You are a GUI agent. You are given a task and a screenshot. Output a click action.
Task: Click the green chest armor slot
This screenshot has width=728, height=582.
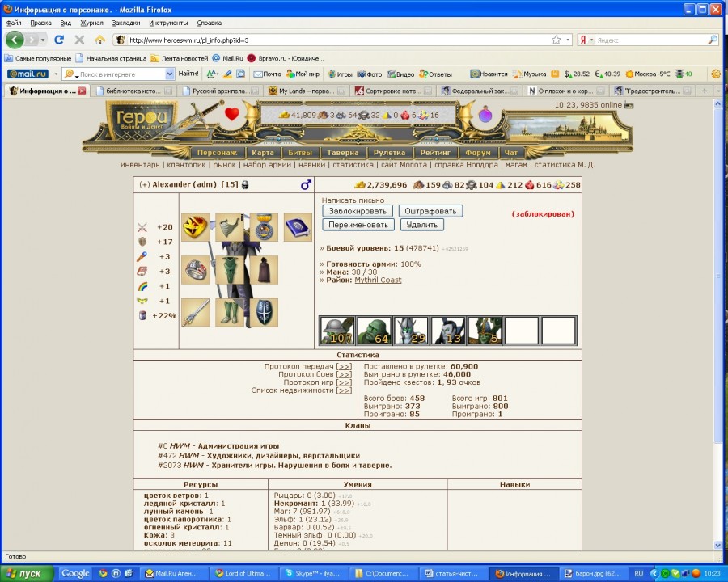(x=230, y=270)
